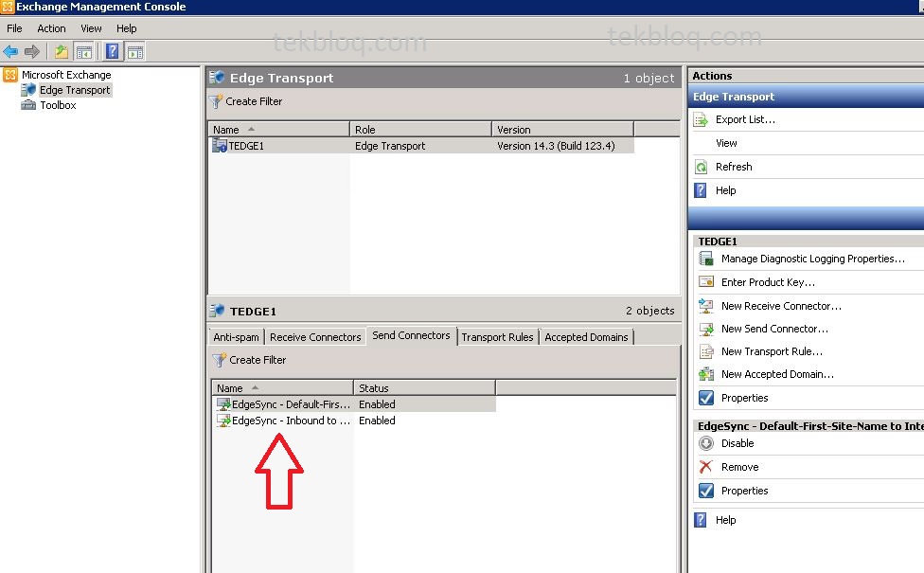Click the New Accepted Domain icon

click(x=706, y=374)
